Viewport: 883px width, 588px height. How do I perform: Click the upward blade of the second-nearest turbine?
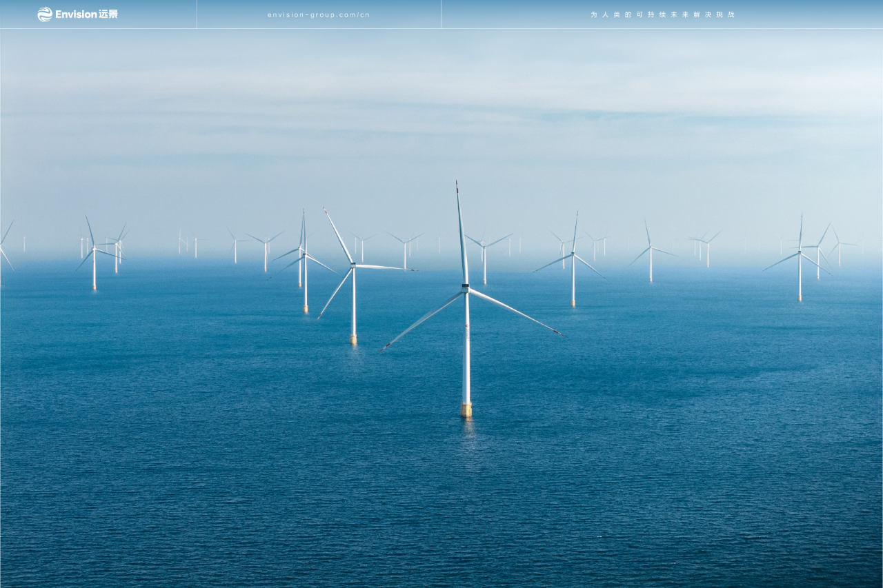point(338,236)
